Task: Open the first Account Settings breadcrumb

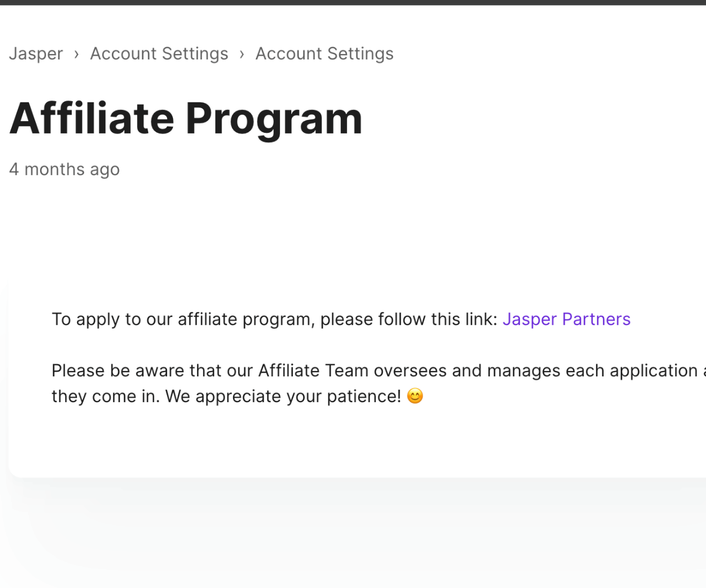Action: [159, 54]
